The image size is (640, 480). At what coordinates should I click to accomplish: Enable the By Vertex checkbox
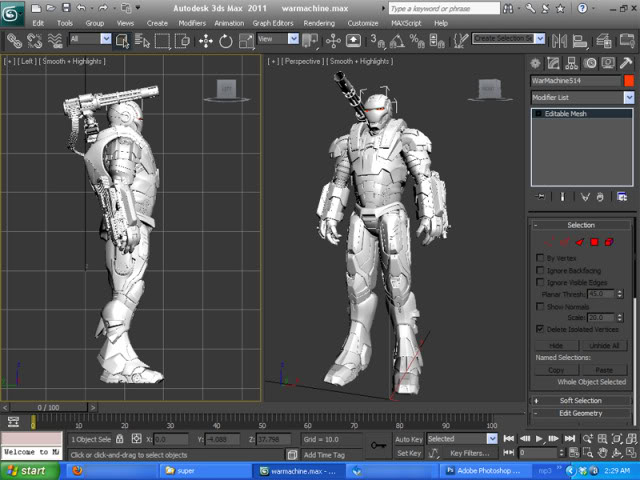(x=541, y=258)
